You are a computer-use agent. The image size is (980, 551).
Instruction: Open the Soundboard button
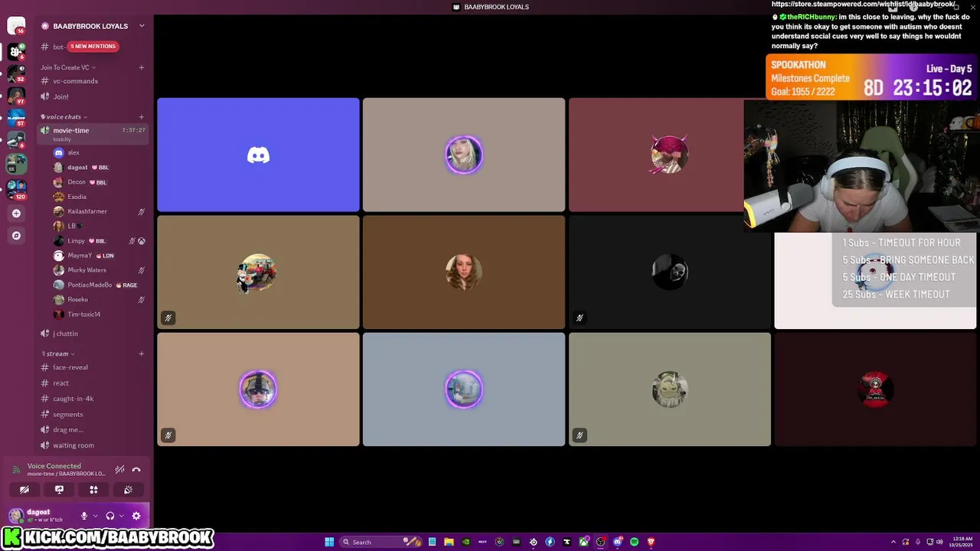pyautogui.click(x=128, y=490)
